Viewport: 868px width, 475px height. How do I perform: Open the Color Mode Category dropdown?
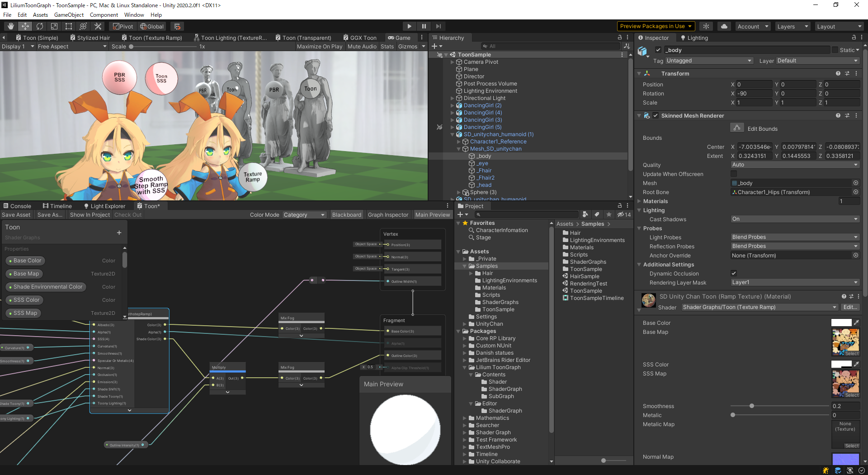click(304, 215)
